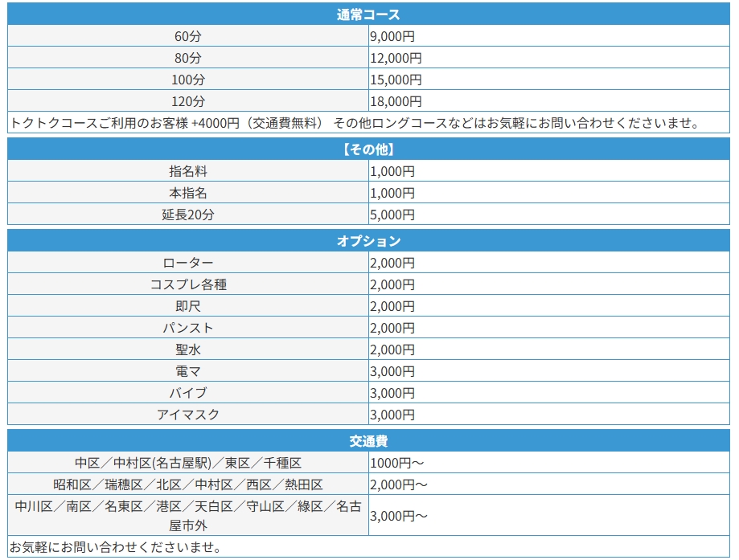Click the 延長20分 row label

(188, 215)
